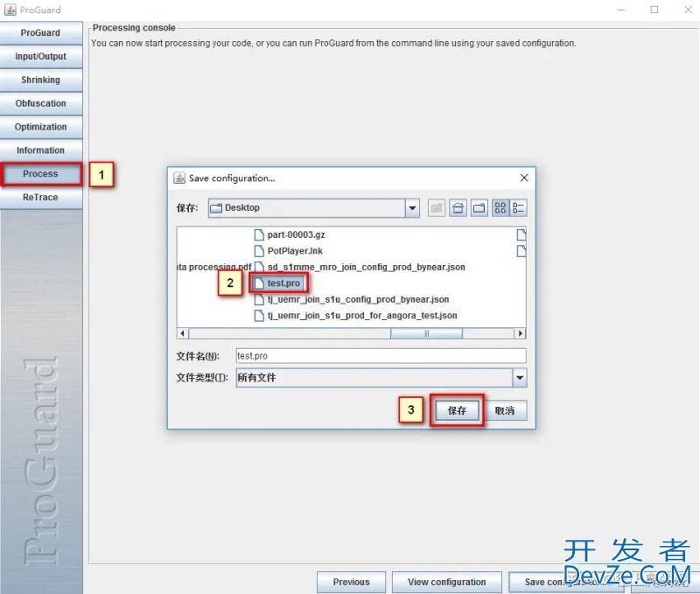Maximize the ProGuard window
The image size is (700, 594).
click(654, 10)
